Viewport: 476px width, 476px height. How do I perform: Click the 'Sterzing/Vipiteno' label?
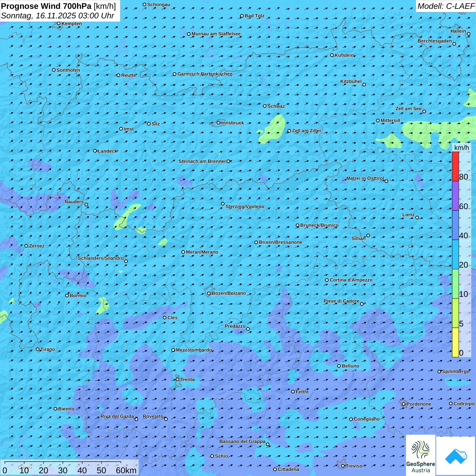[245, 206]
